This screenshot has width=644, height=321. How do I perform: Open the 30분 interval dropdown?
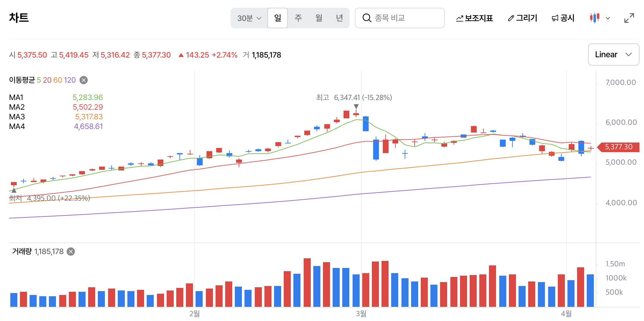tap(249, 18)
